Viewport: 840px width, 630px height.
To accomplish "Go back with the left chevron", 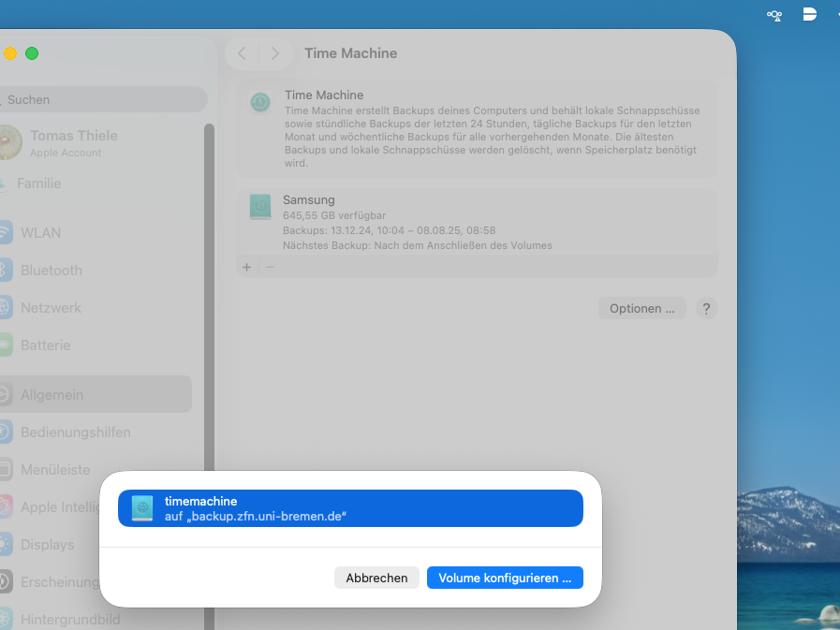I will coord(242,53).
